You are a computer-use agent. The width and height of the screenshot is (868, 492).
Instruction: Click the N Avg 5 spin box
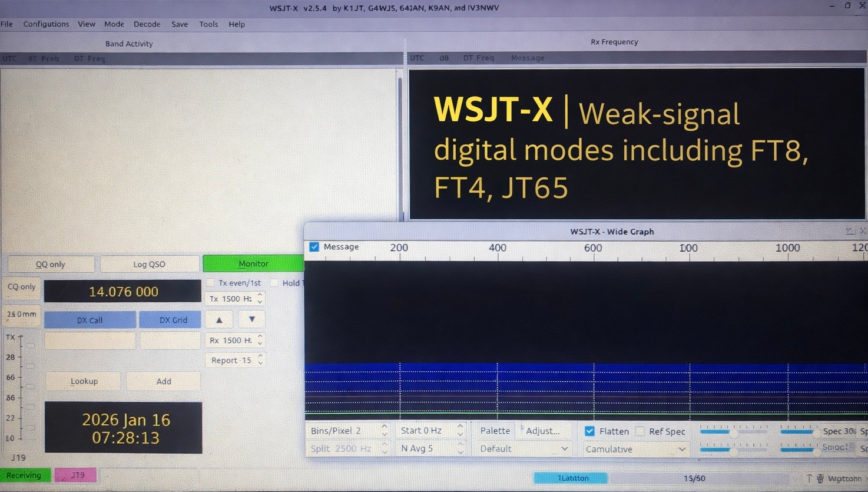[431, 448]
